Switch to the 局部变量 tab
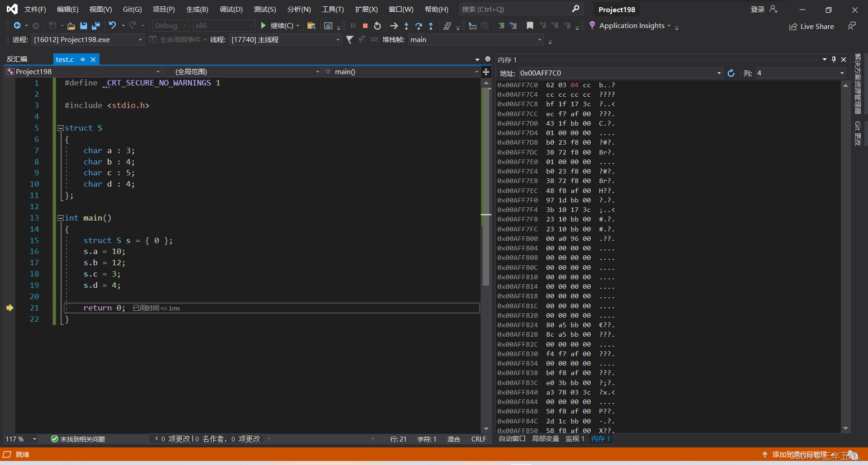Image resolution: width=868 pixels, height=465 pixels. [545, 439]
